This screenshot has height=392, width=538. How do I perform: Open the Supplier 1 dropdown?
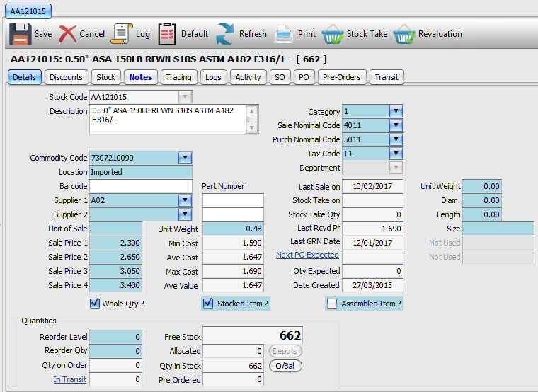tap(185, 200)
